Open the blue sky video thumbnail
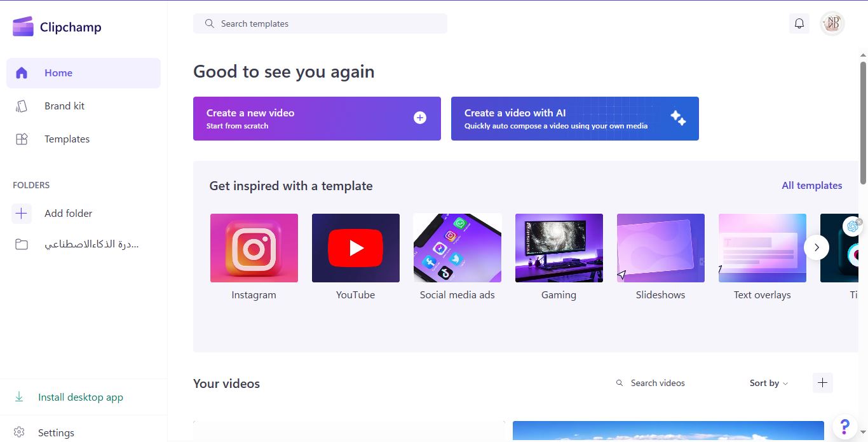 pos(668,431)
